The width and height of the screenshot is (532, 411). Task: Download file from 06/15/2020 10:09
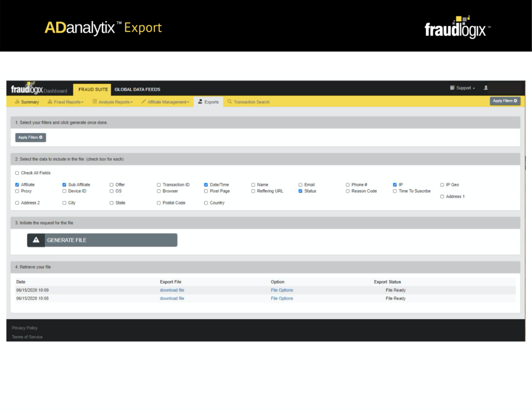tap(172, 290)
